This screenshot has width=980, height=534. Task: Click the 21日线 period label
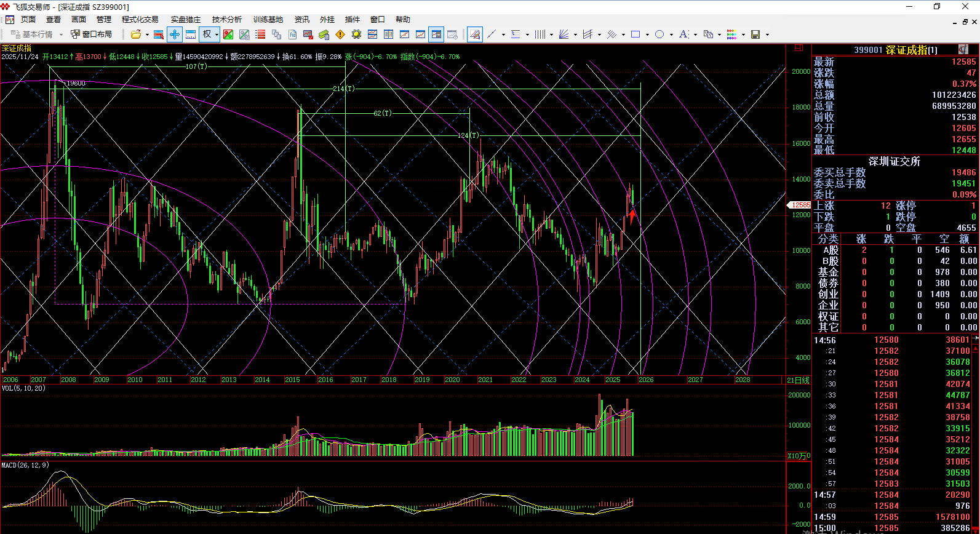(x=799, y=380)
